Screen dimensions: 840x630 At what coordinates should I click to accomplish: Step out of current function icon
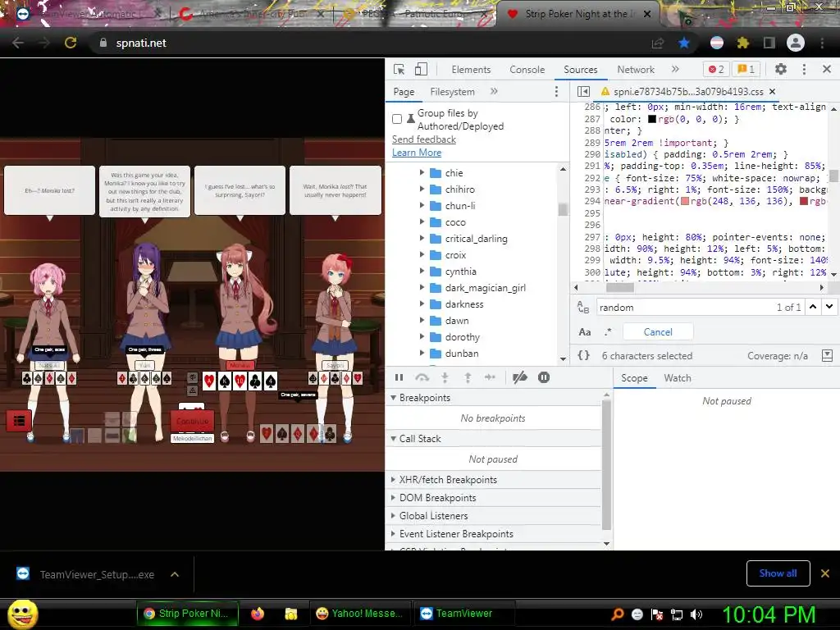point(468,377)
